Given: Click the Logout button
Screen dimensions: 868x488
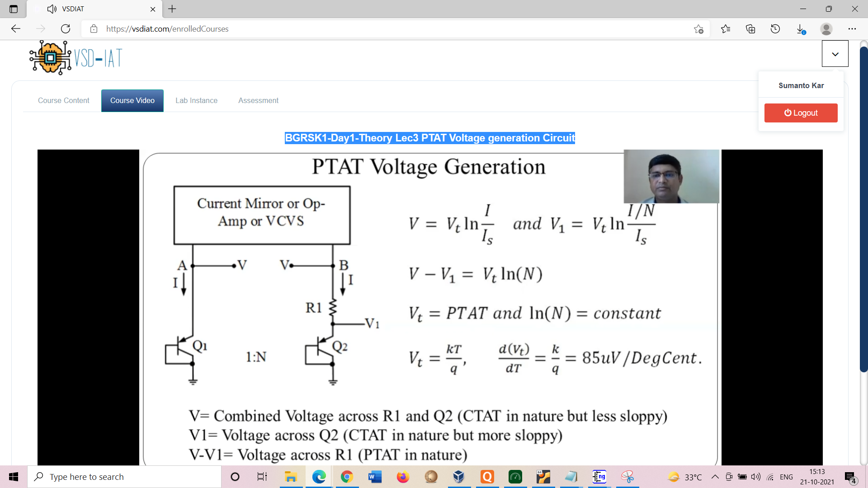Looking at the screenshot, I should [801, 113].
